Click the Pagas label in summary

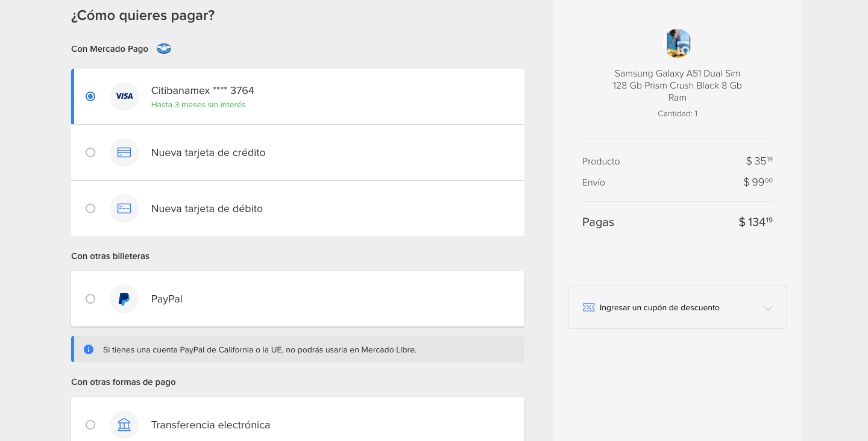coord(598,222)
